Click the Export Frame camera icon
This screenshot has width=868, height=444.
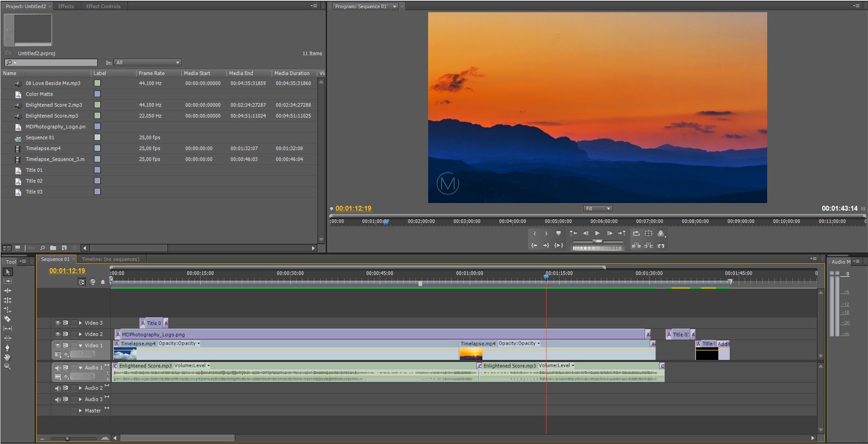pos(661,246)
